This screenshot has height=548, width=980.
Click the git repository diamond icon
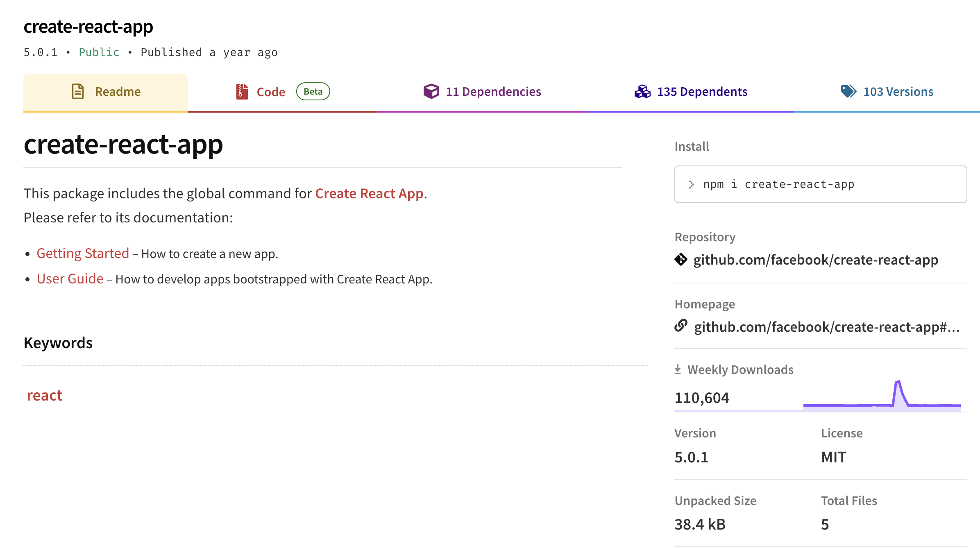click(x=681, y=260)
